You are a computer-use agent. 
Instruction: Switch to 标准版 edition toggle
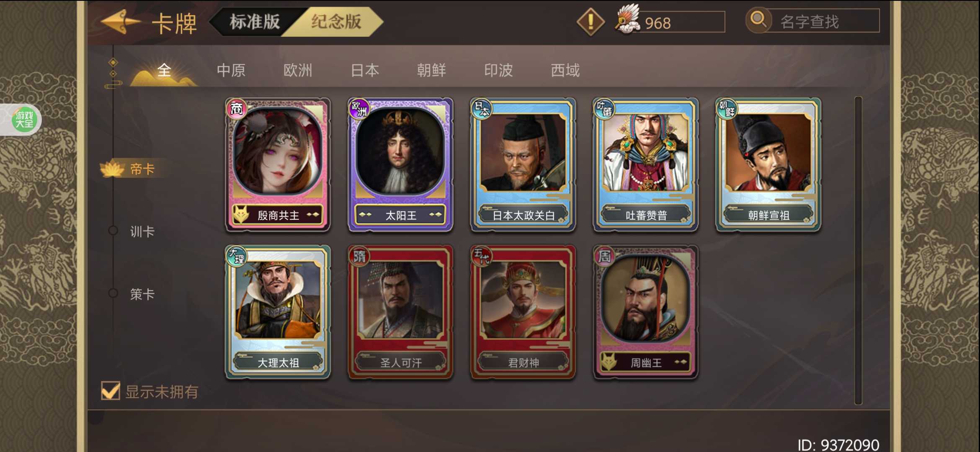[255, 22]
